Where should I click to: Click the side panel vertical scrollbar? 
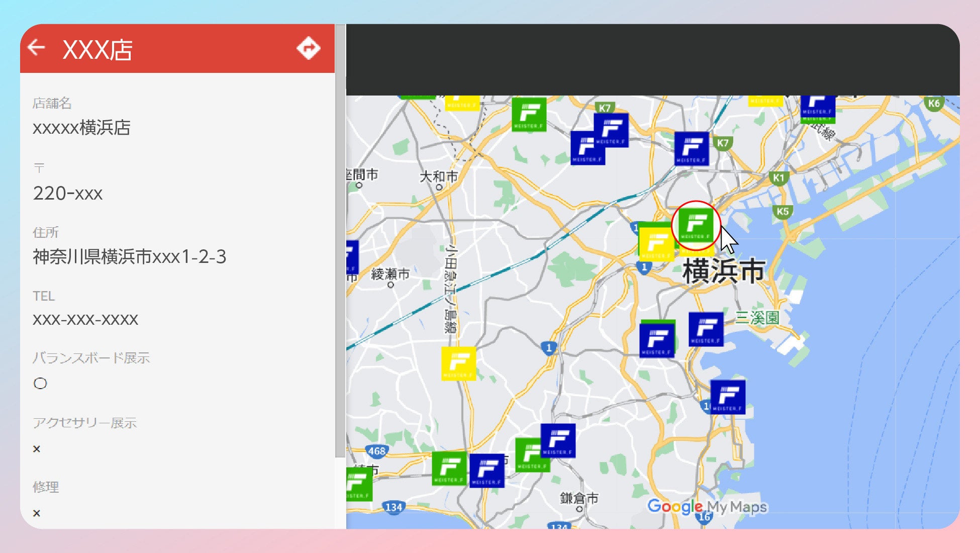coord(340,241)
